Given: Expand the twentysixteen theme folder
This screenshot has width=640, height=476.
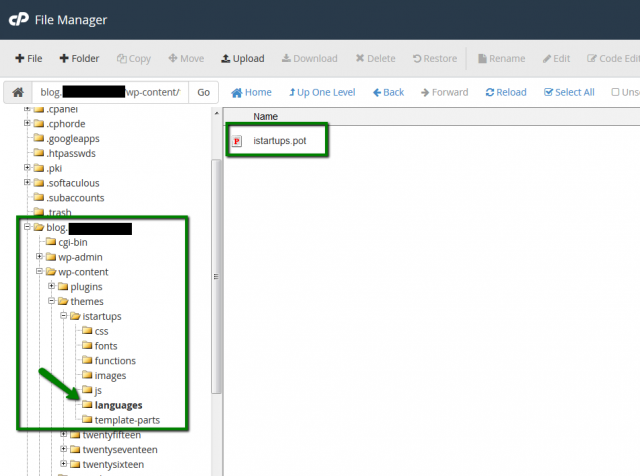Looking at the screenshot, I should [x=64, y=464].
